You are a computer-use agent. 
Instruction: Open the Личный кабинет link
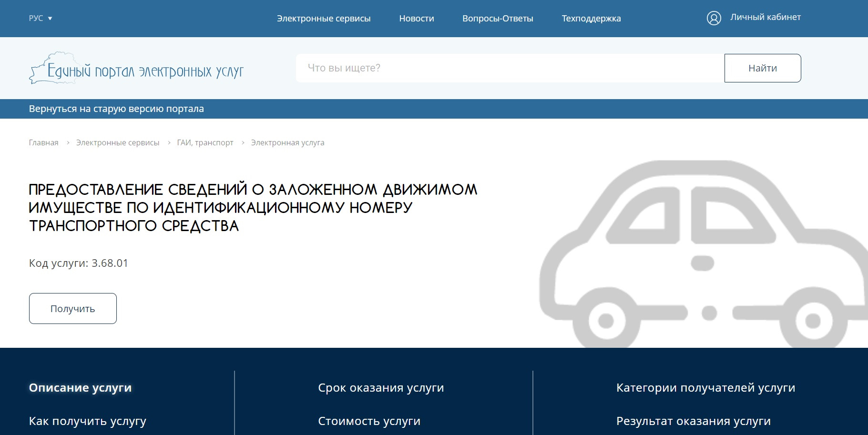766,17
